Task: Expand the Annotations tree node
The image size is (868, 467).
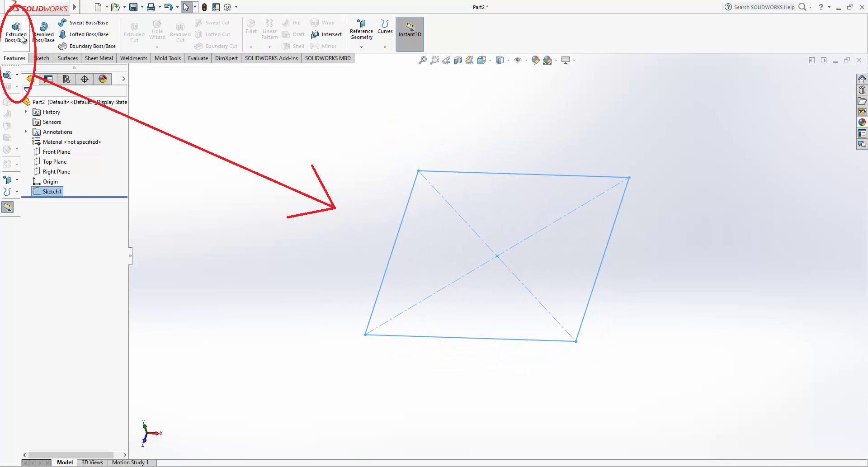Action: [26, 132]
